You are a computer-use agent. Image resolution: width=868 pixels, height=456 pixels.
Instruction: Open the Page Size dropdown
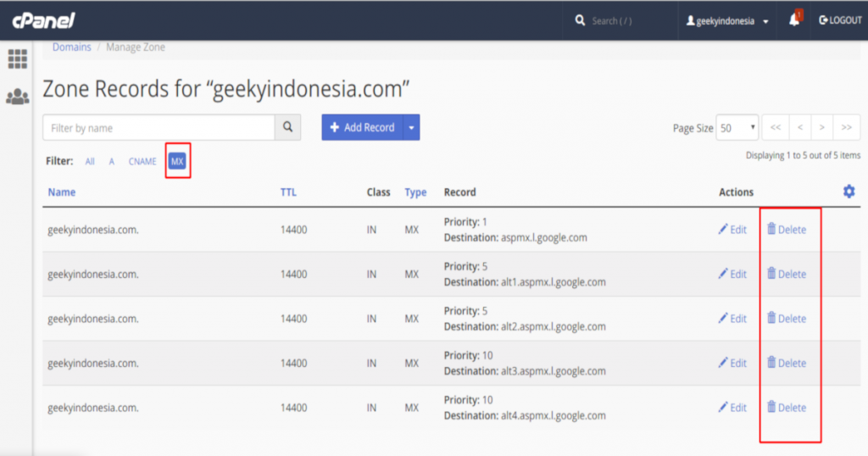pyautogui.click(x=737, y=128)
